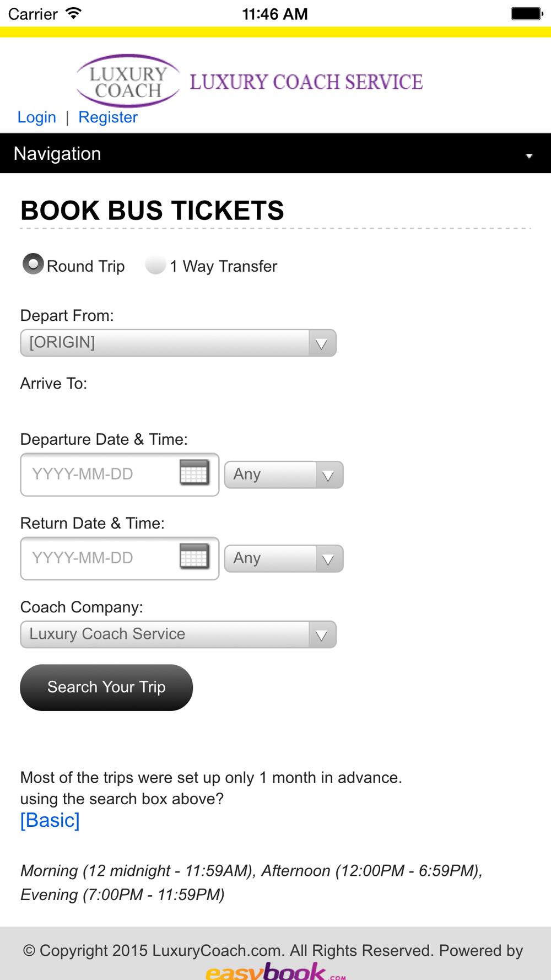
Task: Open the return date calendar icon
Action: (x=195, y=556)
